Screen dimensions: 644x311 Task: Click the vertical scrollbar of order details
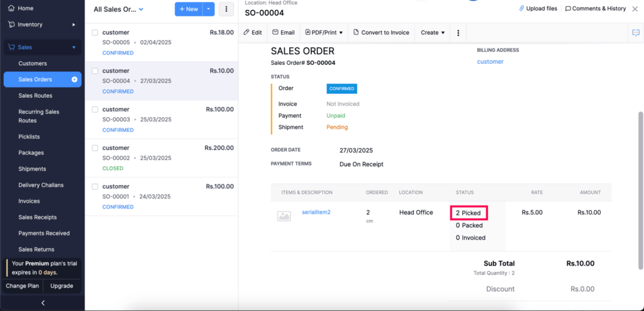[641, 191]
